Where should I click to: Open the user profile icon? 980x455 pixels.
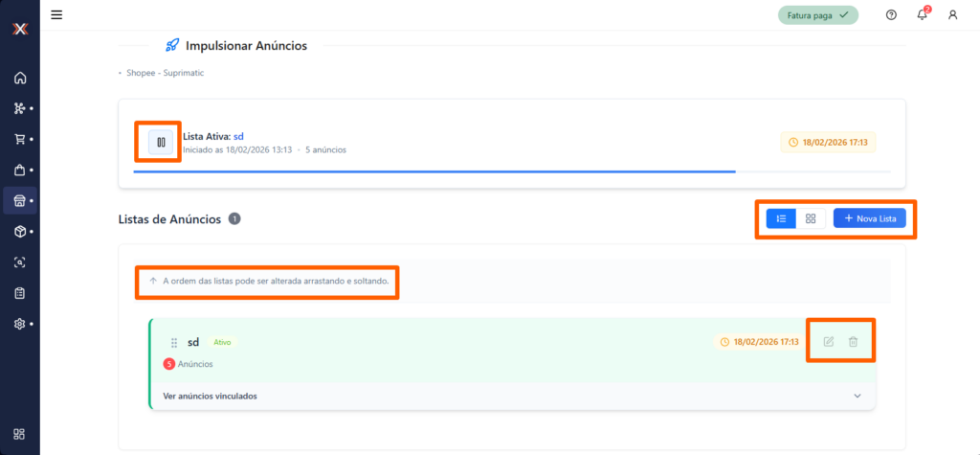(x=952, y=15)
